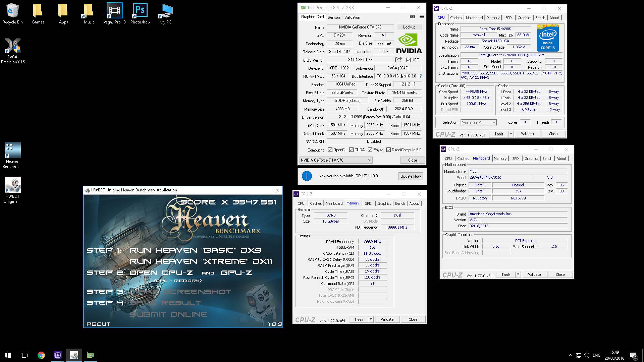Click the Driver Version field in GPU-Z
This screenshot has height=362, width=644.
coord(374,117)
